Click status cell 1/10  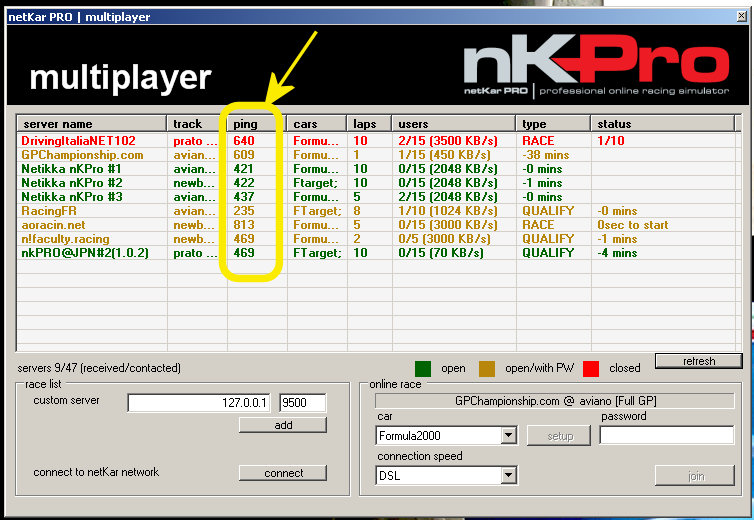point(611,141)
